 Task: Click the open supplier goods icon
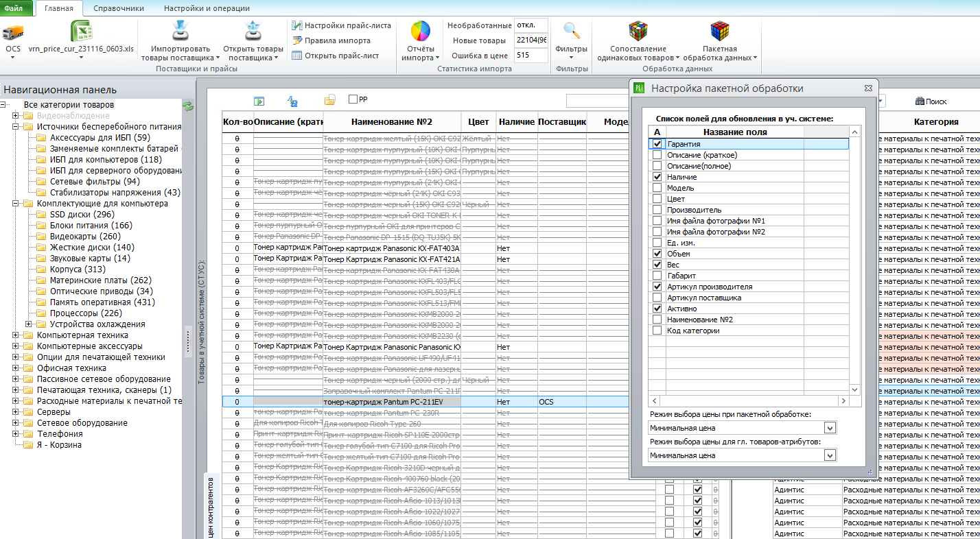point(253,32)
